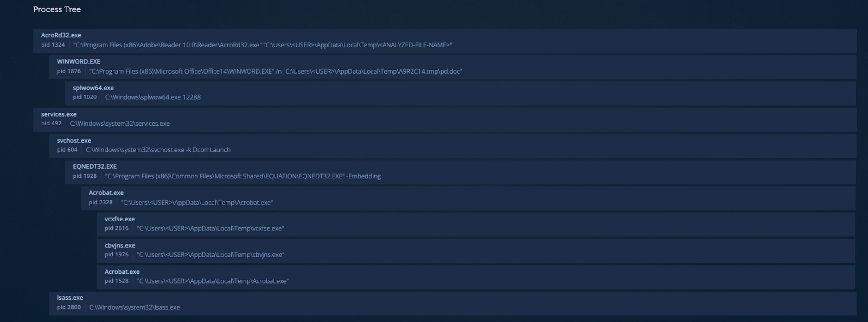Image resolution: width=868 pixels, height=322 pixels.
Task: Select the 'Process Tree' heading
Action: pos(57,9)
